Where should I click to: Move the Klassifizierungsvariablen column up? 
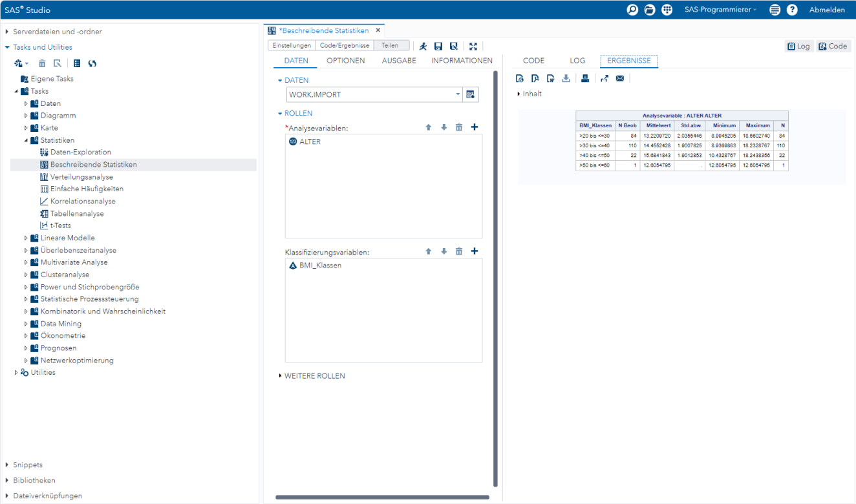pyautogui.click(x=428, y=251)
